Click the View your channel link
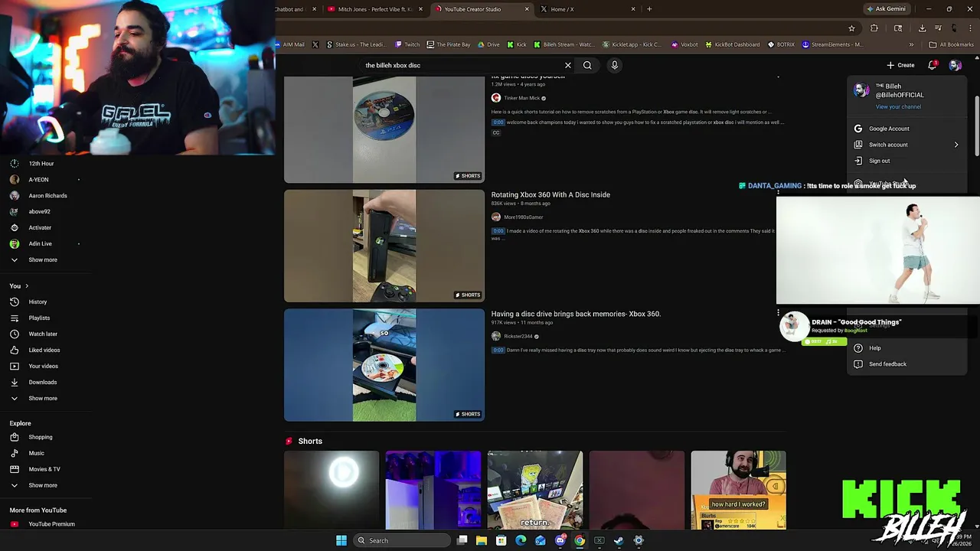 coord(898,106)
